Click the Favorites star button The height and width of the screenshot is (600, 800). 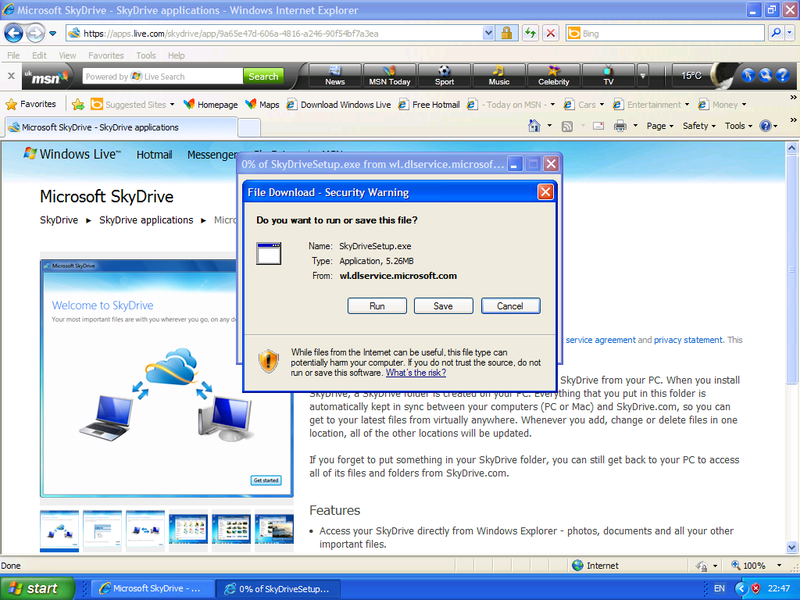pyautogui.click(x=31, y=104)
